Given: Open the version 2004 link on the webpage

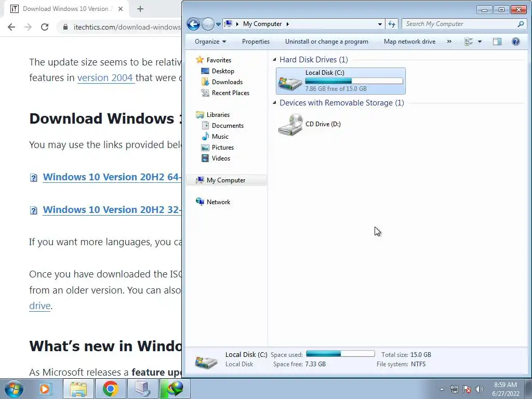Looking at the screenshot, I should (105, 78).
